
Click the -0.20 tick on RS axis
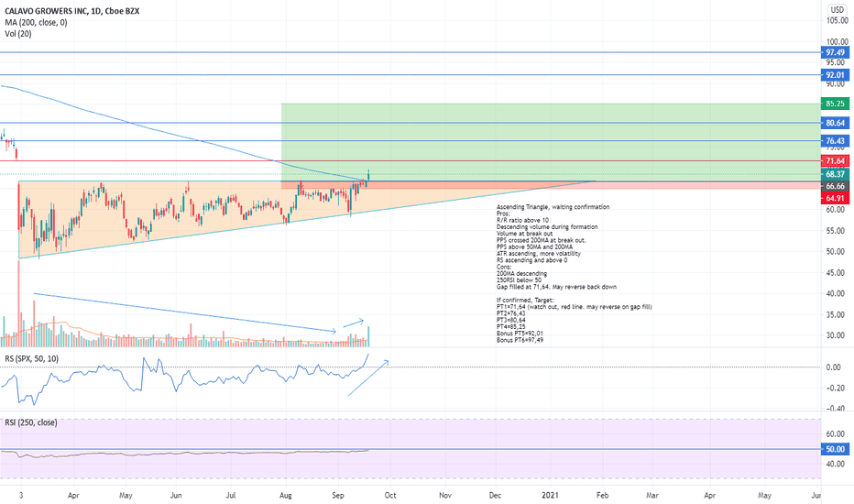[x=836, y=388]
